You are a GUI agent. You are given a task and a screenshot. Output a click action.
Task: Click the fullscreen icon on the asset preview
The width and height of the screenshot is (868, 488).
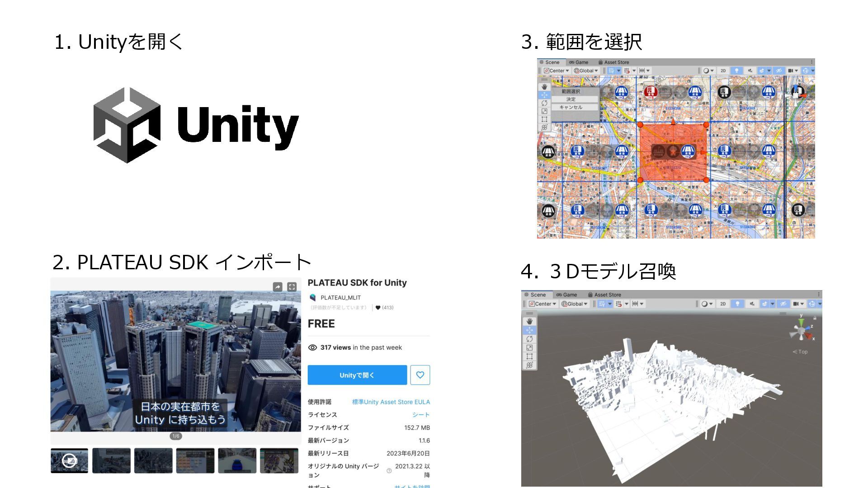(292, 287)
